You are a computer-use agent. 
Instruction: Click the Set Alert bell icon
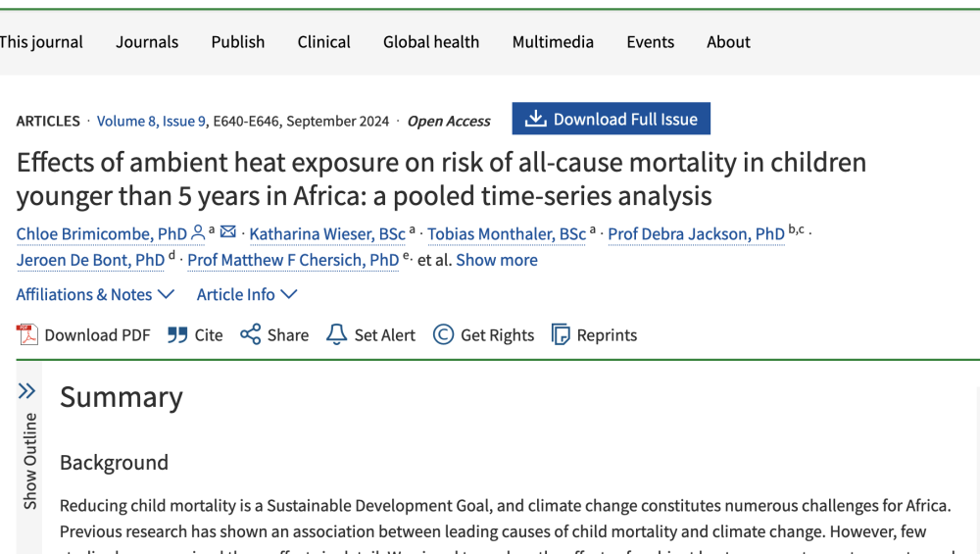coord(337,335)
